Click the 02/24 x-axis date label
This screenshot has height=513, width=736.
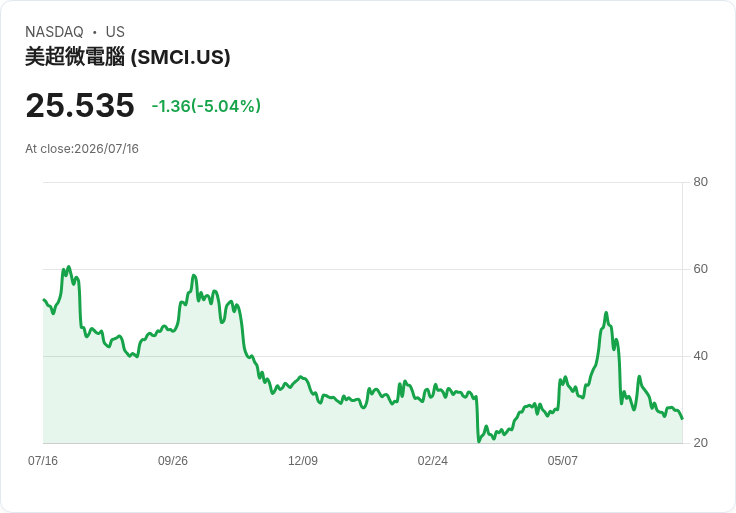point(432,460)
